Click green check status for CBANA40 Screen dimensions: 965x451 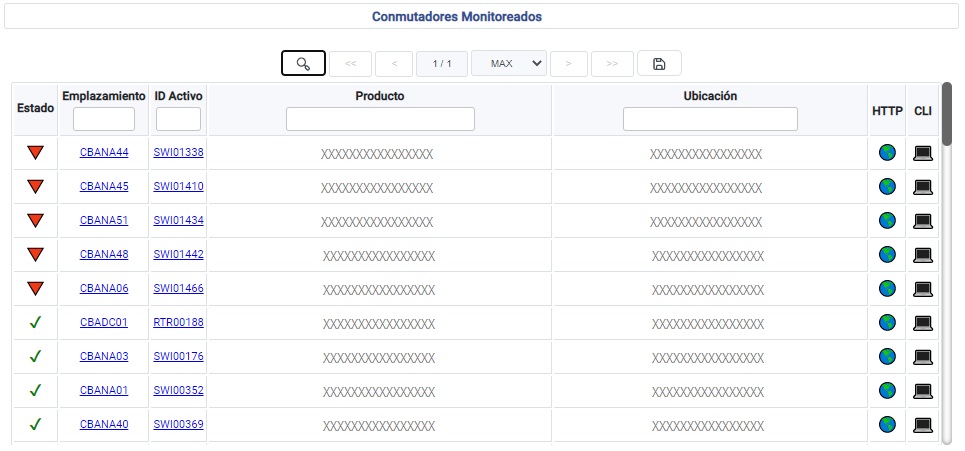[36, 424]
